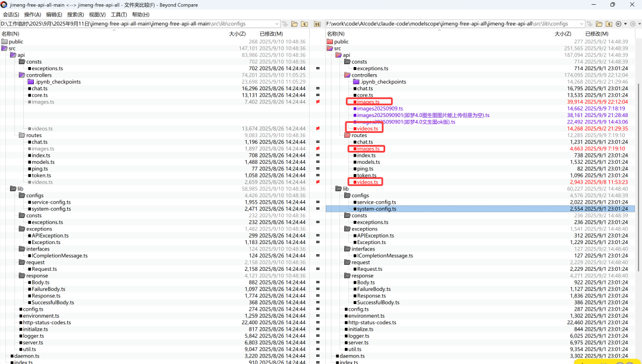The image size is (642, 364).
Task: Select http-status-codes.ts in left pane
Action: (47, 322)
